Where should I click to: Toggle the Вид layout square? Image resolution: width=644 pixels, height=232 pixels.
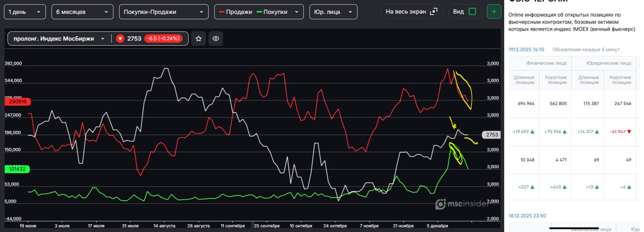(x=472, y=12)
